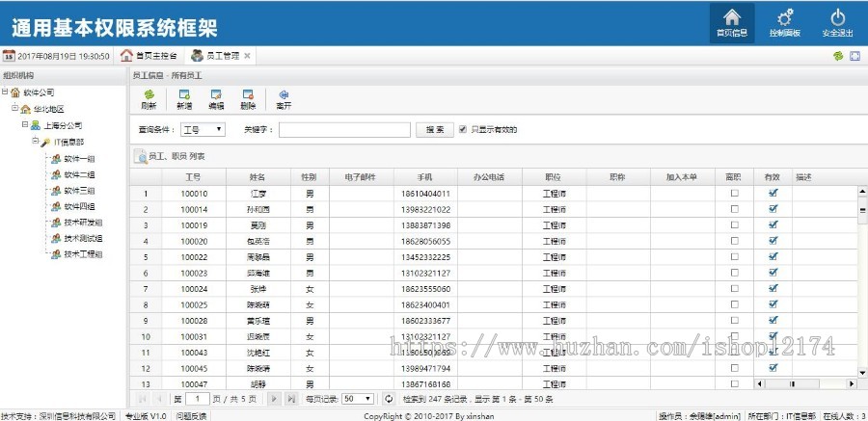The height and width of the screenshot is (421, 868).
Task: Toggle 离职 checkbox for row 100019
Action: click(734, 225)
